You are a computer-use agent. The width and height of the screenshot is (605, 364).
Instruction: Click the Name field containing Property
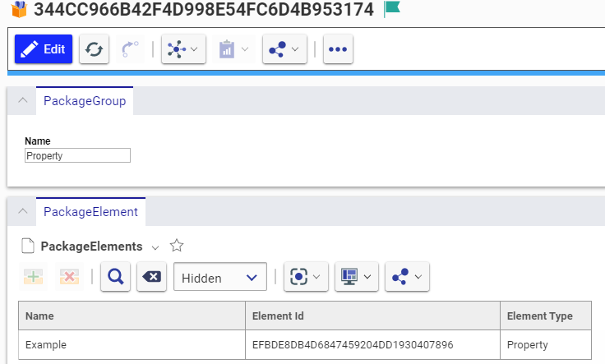(x=78, y=155)
